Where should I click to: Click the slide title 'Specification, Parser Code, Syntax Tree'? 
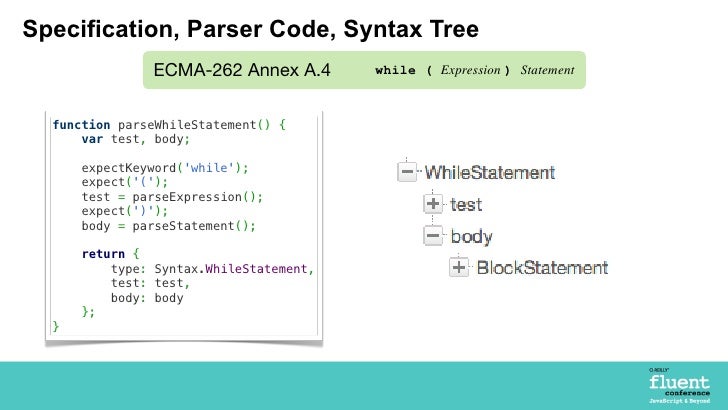tap(251, 29)
